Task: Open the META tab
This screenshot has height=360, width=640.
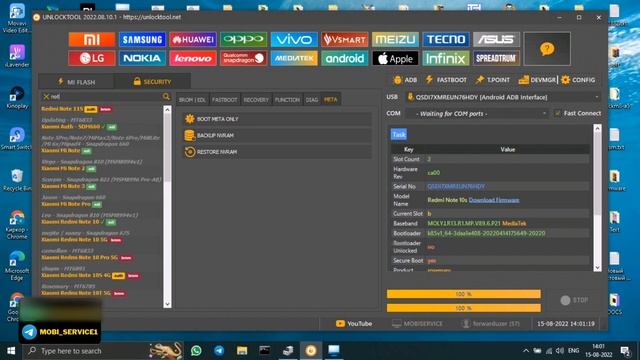Action: 331,100
